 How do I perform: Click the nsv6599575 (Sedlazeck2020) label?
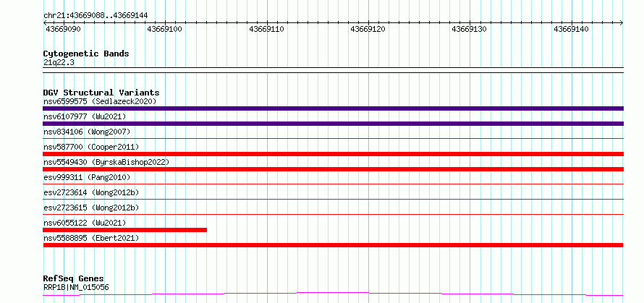pyautogui.click(x=100, y=101)
